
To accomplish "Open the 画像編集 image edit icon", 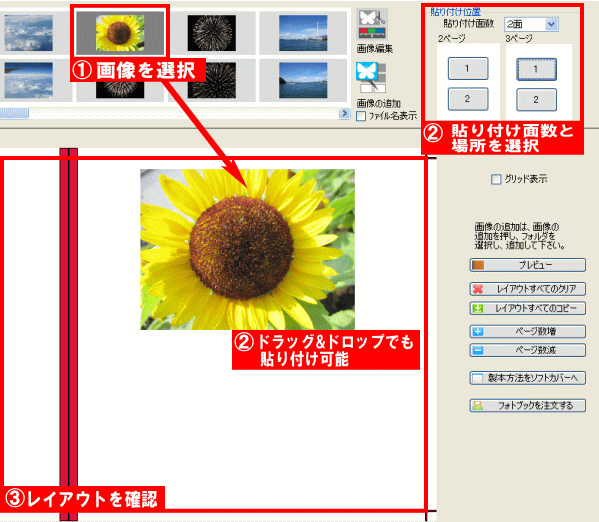I will 372,24.
